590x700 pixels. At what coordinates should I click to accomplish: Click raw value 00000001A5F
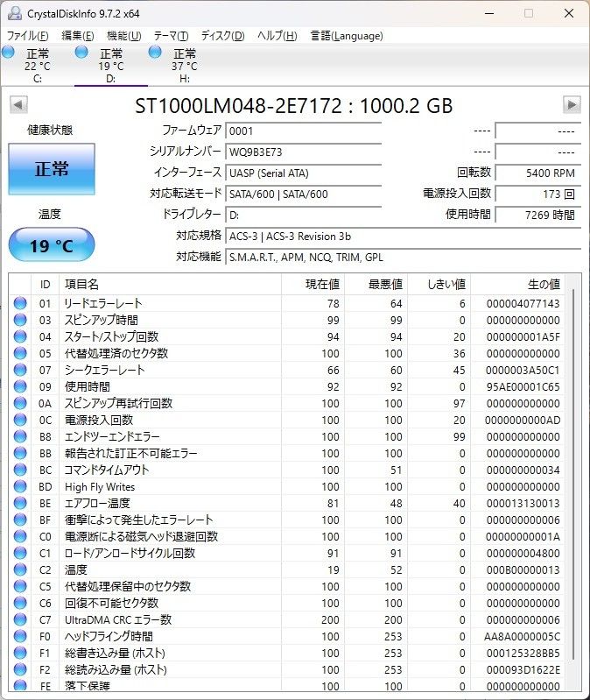pyautogui.click(x=523, y=337)
